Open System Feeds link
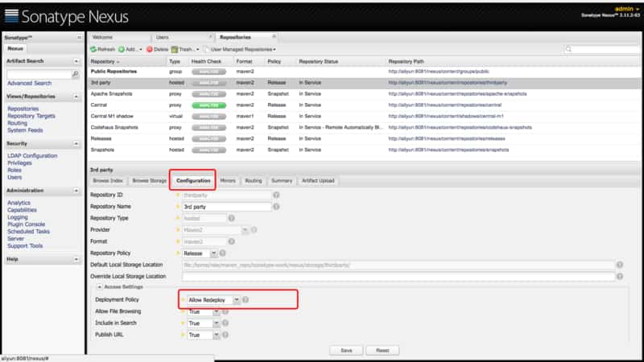 pos(25,130)
